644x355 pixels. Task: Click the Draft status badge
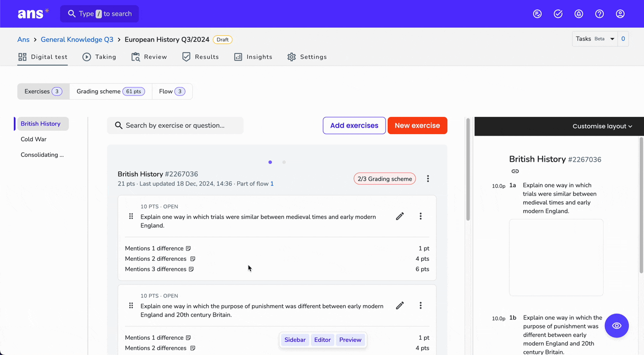[222, 40]
